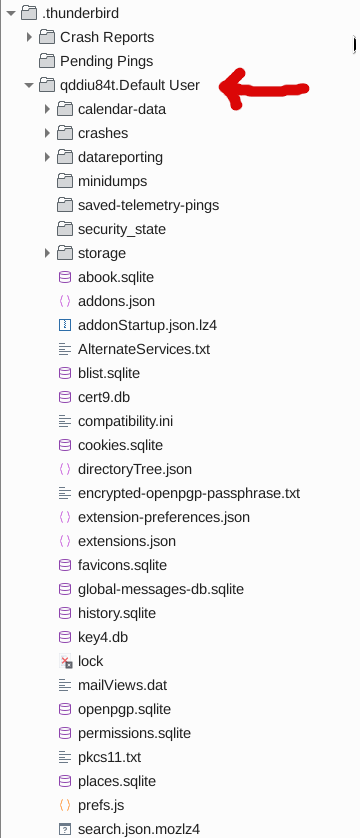The width and height of the screenshot is (360, 838).
Task: Click the addonStartup.json.lz4 archive icon
Action: (65, 325)
